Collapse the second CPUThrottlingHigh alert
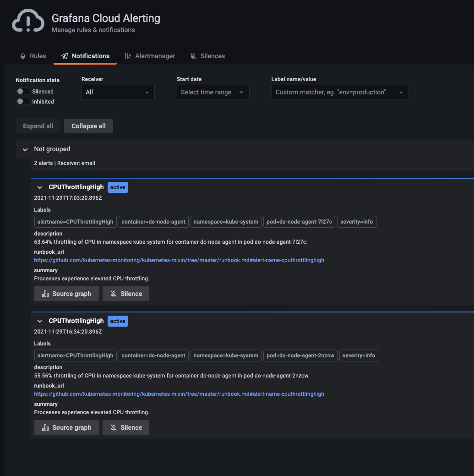 tap(40, 321)
